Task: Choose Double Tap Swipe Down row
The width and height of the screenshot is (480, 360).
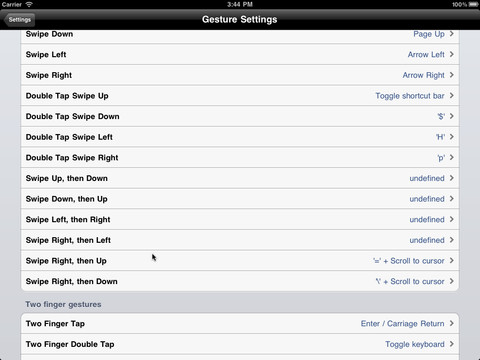Action: click(x=240, y=116)
